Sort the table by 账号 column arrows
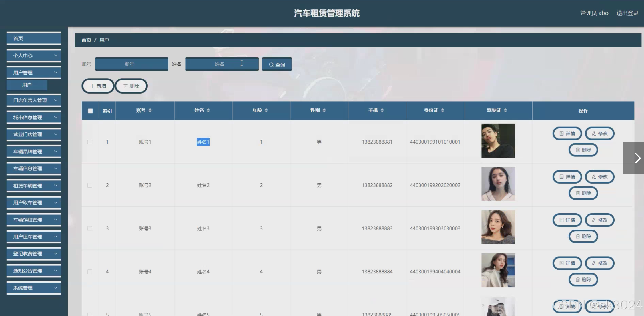644x316 pixels. coord(150,110)
